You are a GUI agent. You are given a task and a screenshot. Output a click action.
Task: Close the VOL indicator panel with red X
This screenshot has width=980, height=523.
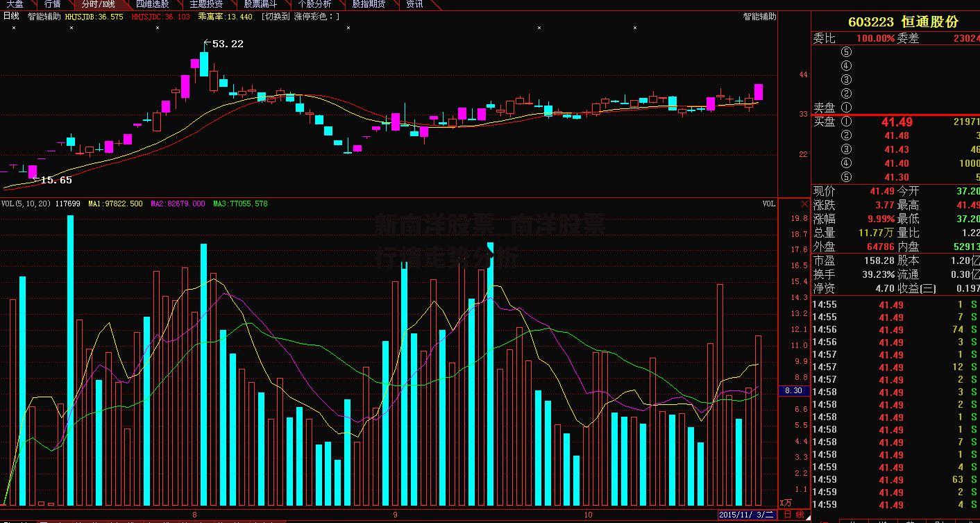pos(804,204)
